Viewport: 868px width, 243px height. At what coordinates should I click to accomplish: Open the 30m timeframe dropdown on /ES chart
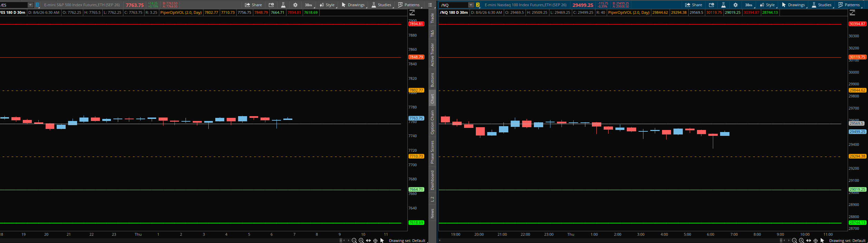tap(309, 5)
